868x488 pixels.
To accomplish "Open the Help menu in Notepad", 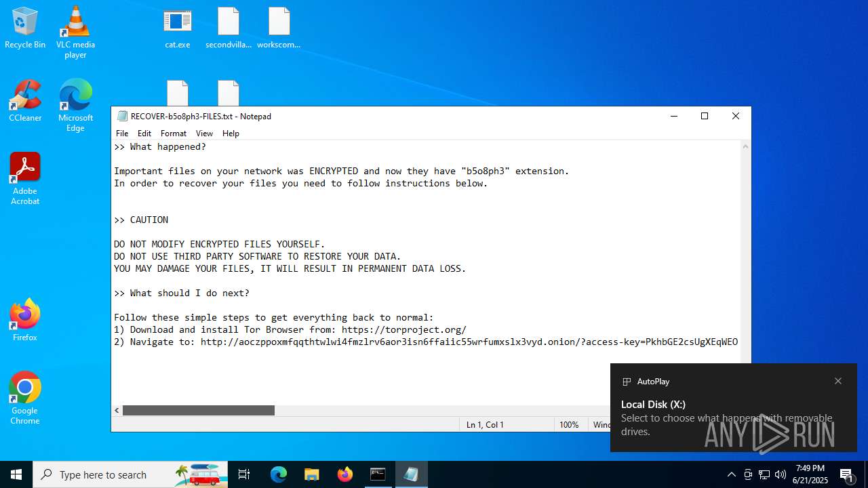I will [231, 134].
